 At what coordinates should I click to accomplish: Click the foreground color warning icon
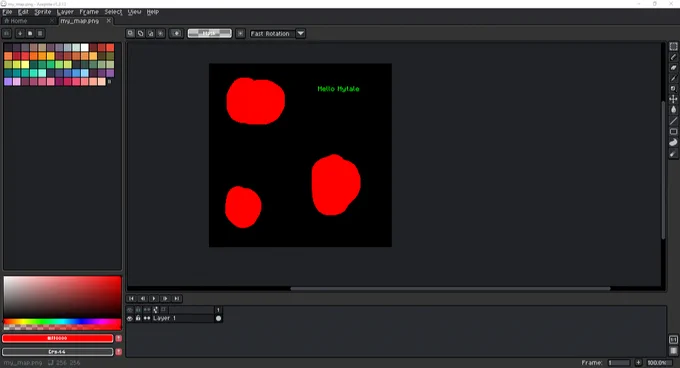pos(118,338)
